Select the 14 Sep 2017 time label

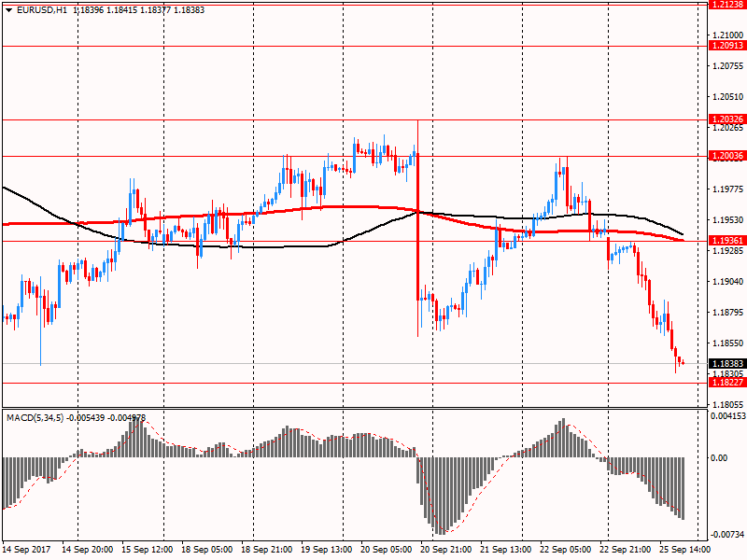26,550
